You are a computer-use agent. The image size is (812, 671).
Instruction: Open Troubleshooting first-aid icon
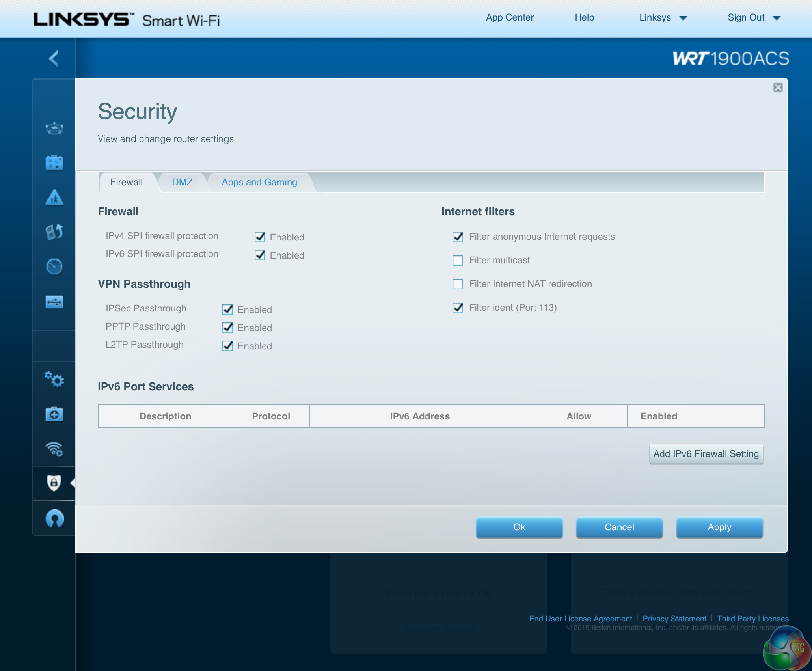pyautogui.click(x=54, y=414)
